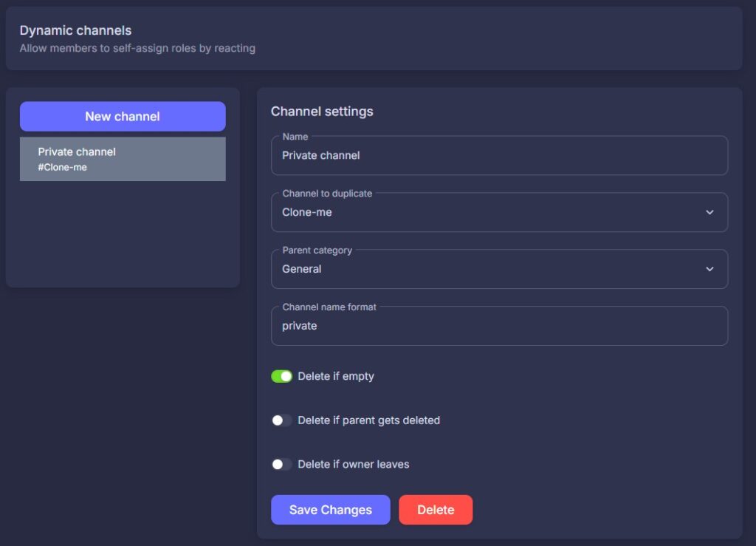Click the "Delete if empty" label text
Screen dimensions: 756x546
(336, 377)
